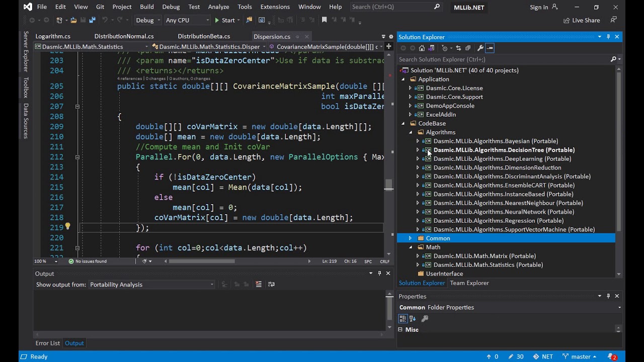Click the Alphabetical sort icon in Properties
Image resolution: width=644 pixels, height=362 pixels.
tap(413, 319)
